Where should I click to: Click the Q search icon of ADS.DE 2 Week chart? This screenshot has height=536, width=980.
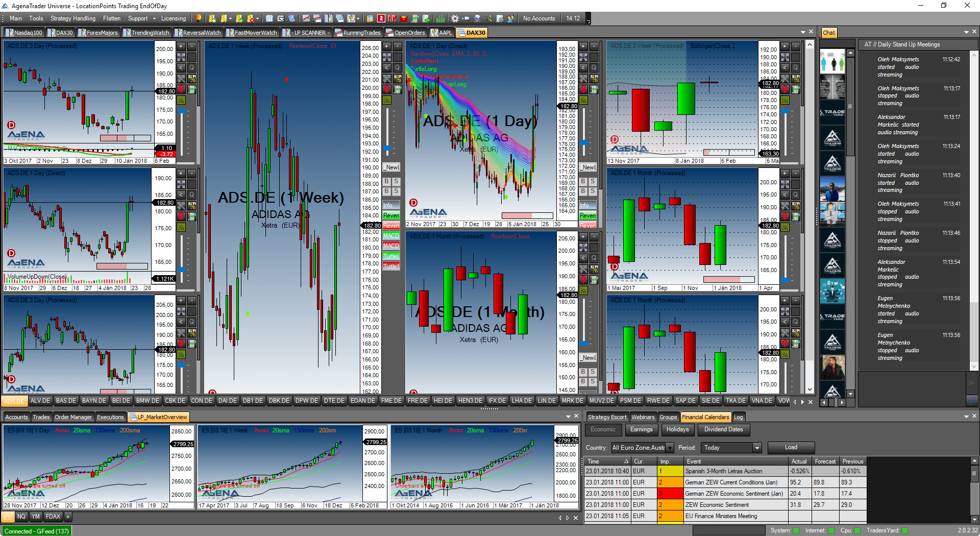[x=796, y=68]
